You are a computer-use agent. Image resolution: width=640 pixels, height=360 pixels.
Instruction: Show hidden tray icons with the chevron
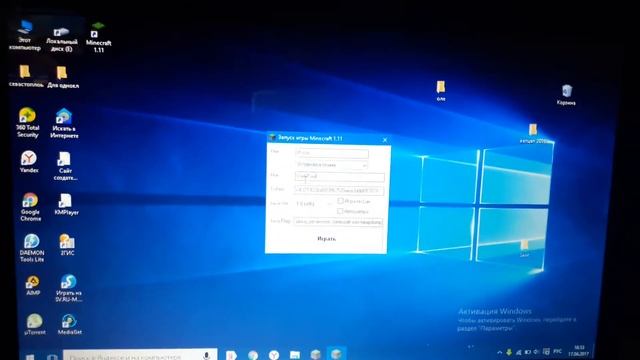pos(500,352)
